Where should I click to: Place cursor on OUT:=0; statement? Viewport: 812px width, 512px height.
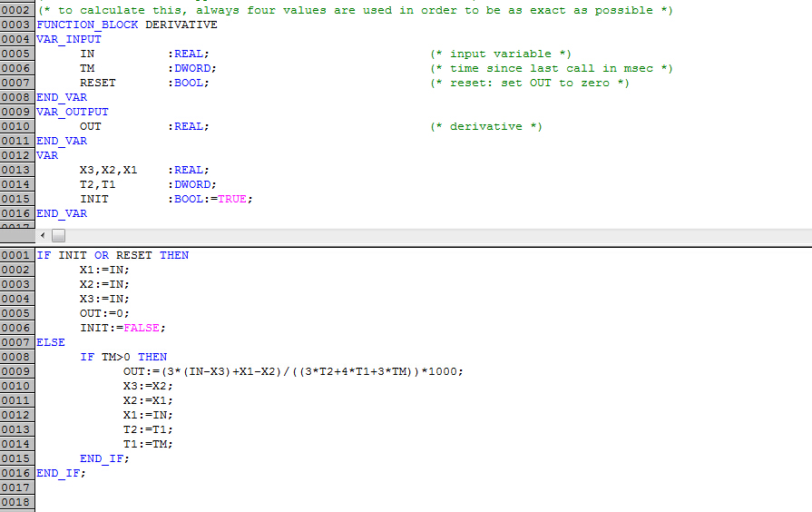(x=104, y=313)
